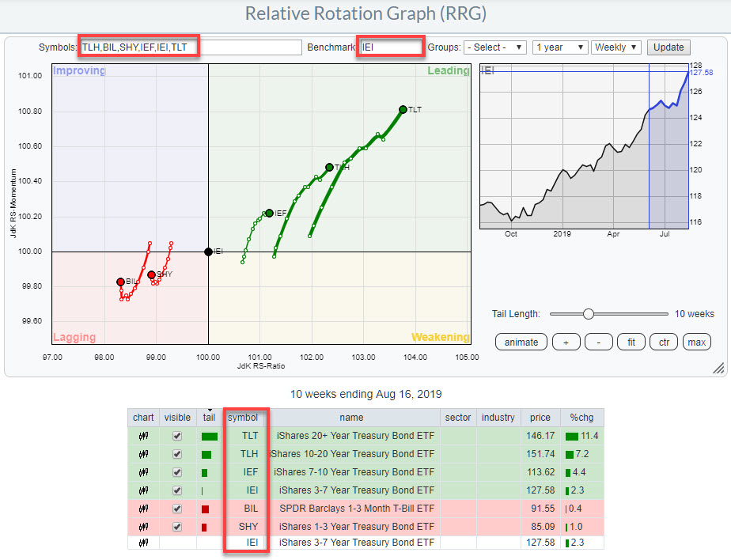The width and height of the screenshot is (731, 560).
Task: Click iShares 20+ Year Treasury Bond ETF name
Action: point(355,436)
